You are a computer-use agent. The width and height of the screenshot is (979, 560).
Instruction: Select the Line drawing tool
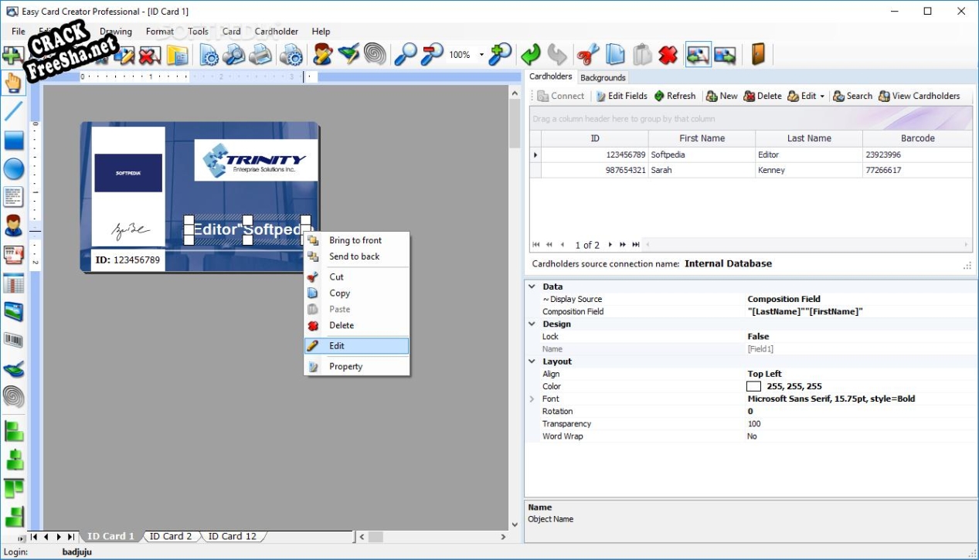(x=14, y=111)
